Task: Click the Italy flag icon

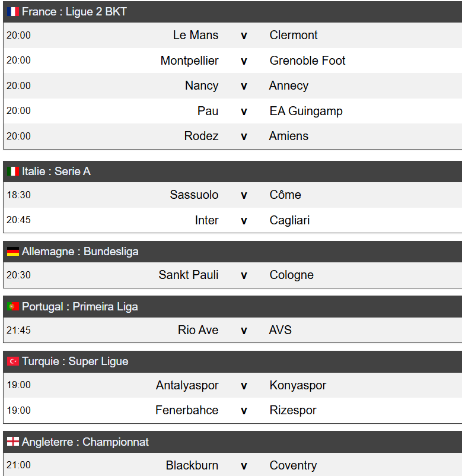Action: point(12,172)
